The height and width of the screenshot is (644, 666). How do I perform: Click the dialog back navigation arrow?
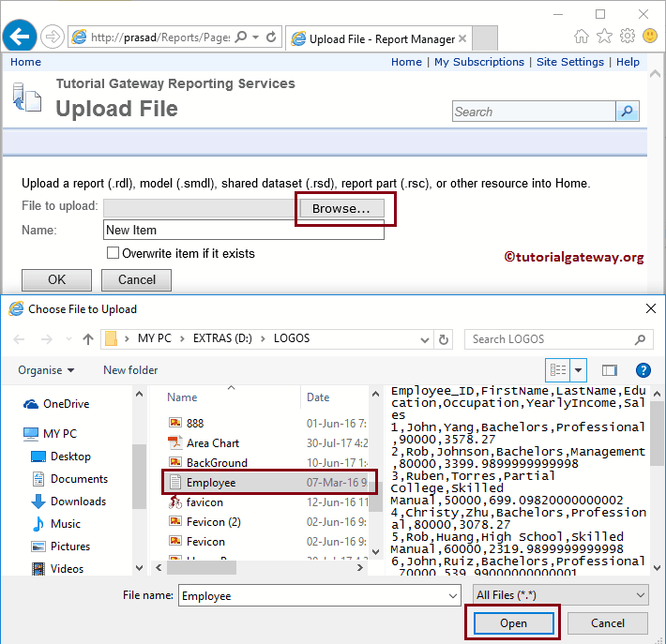(19, 339)
